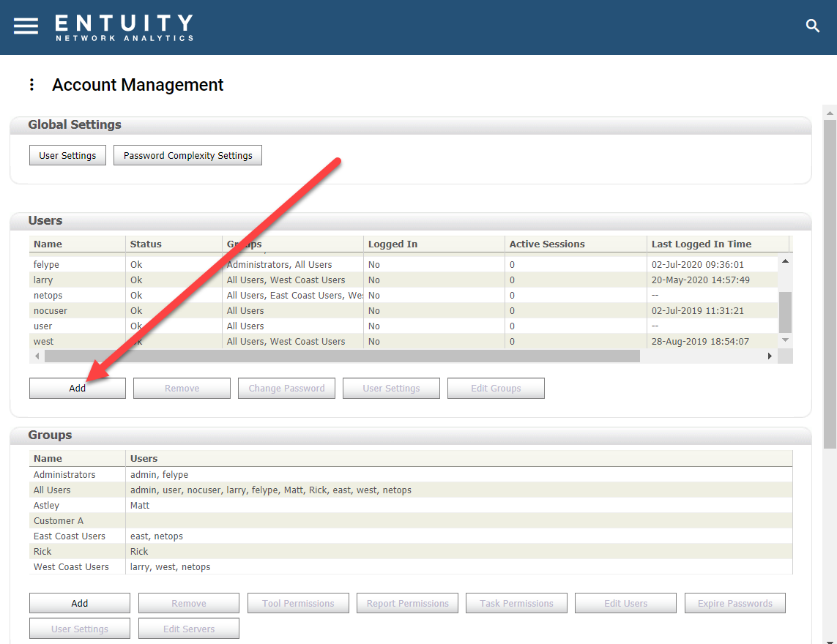Image resolution: width=837 pixels, height=644 pixels.
Task: Click the Task Permissions button
Action: click(x=517, y=603)
